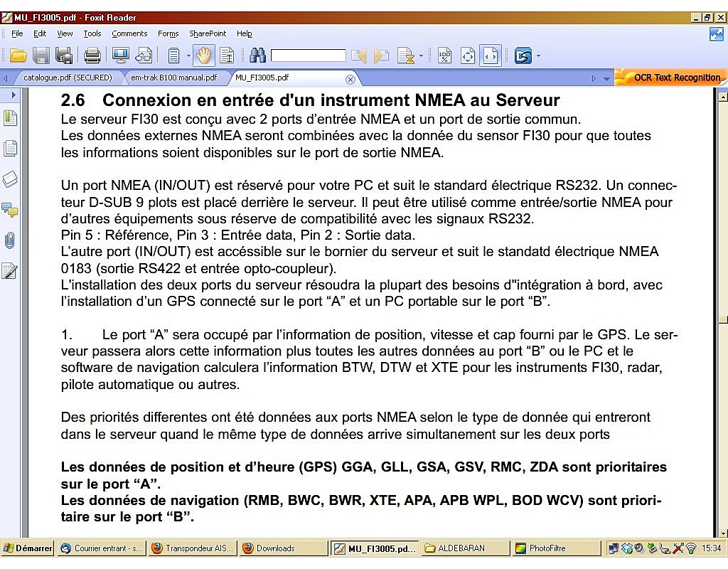
Task: Open the Bookmarks panel
Action: [x=10, y=117]
